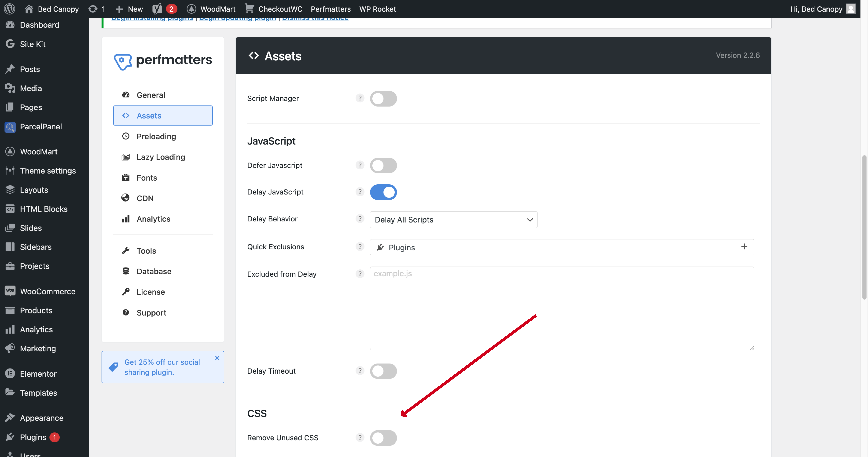Click the help icon beside Quick Exclusions
The width and height of the screenshot is (868, 457).
click(360, 246)
